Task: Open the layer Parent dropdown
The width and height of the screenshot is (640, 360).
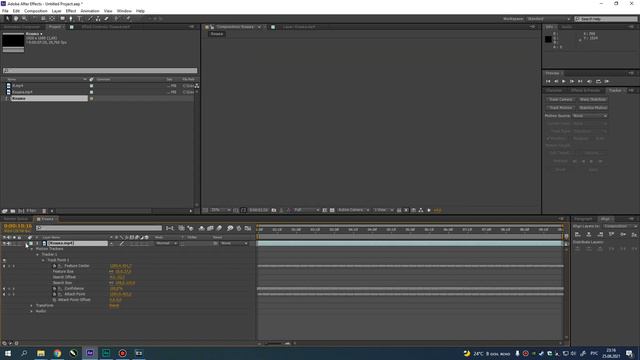Action: [x=234, y=243]
